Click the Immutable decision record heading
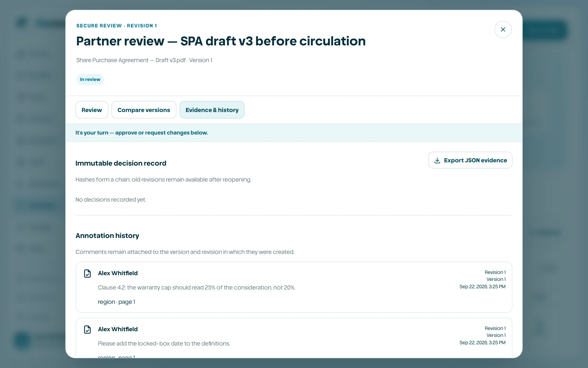The width and height of the screenshot is (588, 368). coord(121,163)
